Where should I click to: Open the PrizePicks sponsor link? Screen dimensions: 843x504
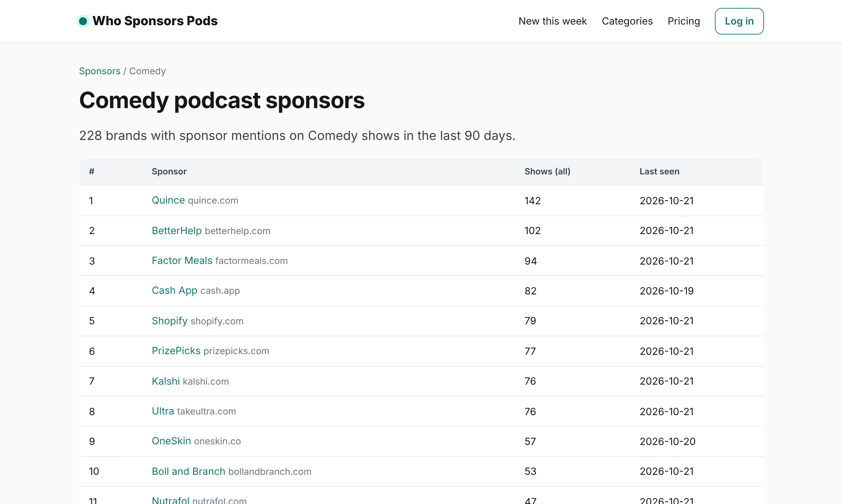coord(176,351)
